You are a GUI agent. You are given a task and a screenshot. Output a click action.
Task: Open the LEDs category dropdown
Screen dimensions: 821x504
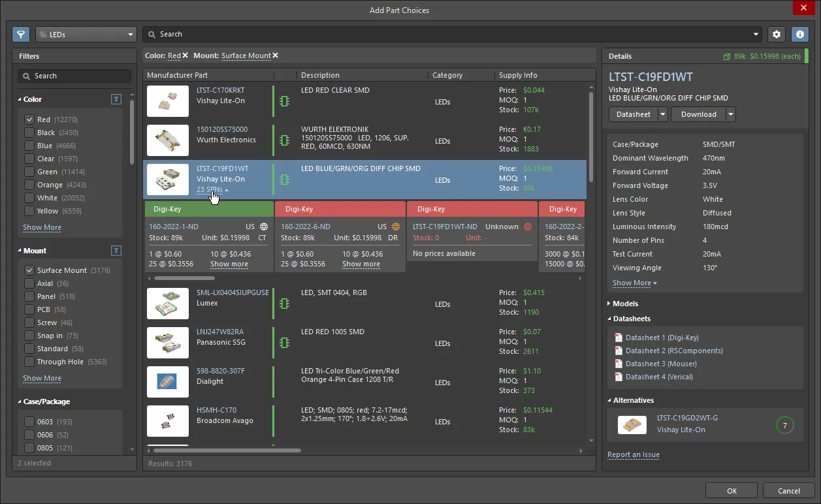[x=86, y=35]
